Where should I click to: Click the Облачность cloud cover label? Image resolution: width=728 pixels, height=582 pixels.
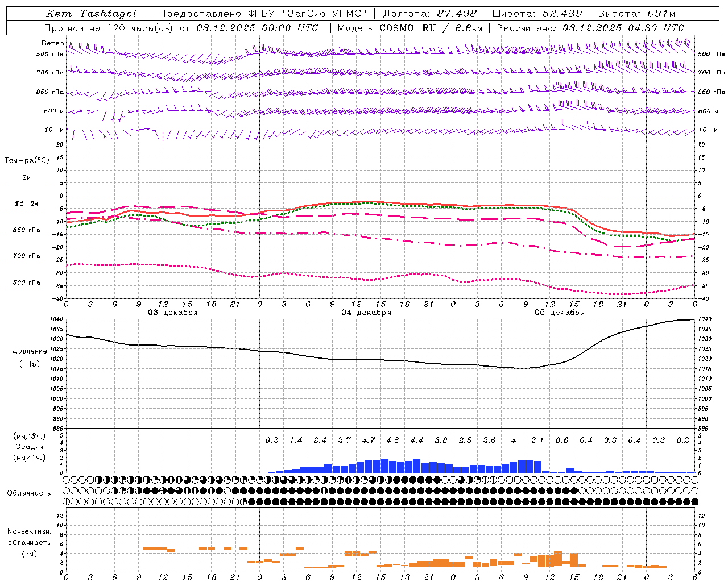pyautogui.click(x=29, y=493)
